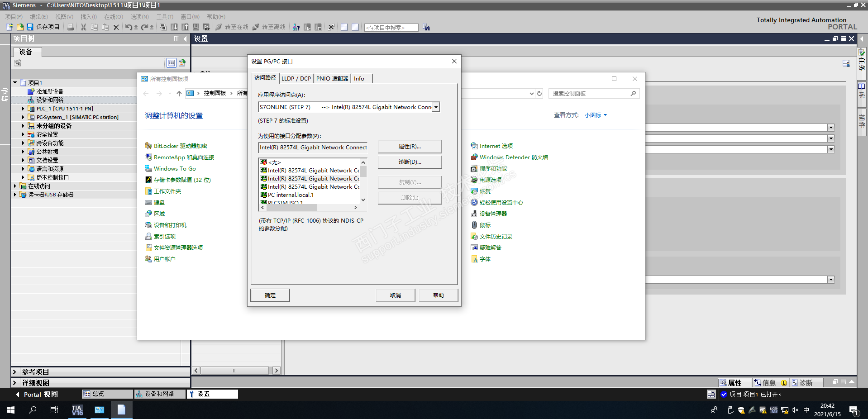Click the 搜索控制面板 search box
This screenshot has width=868, height=419.
594,94
